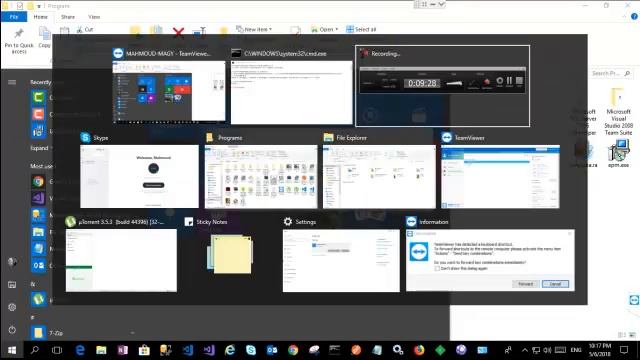The height and width of the screenshot is (360, 640).
Task: Open Google Chrome taskbar icon
Action: tap(293, 350)
